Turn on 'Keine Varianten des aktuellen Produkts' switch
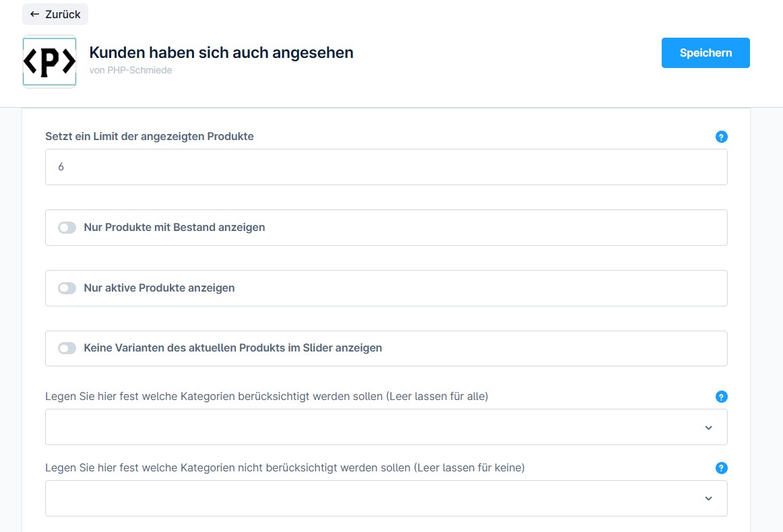The height and width of the screenshot is (532, 783). tap(67, 348)
